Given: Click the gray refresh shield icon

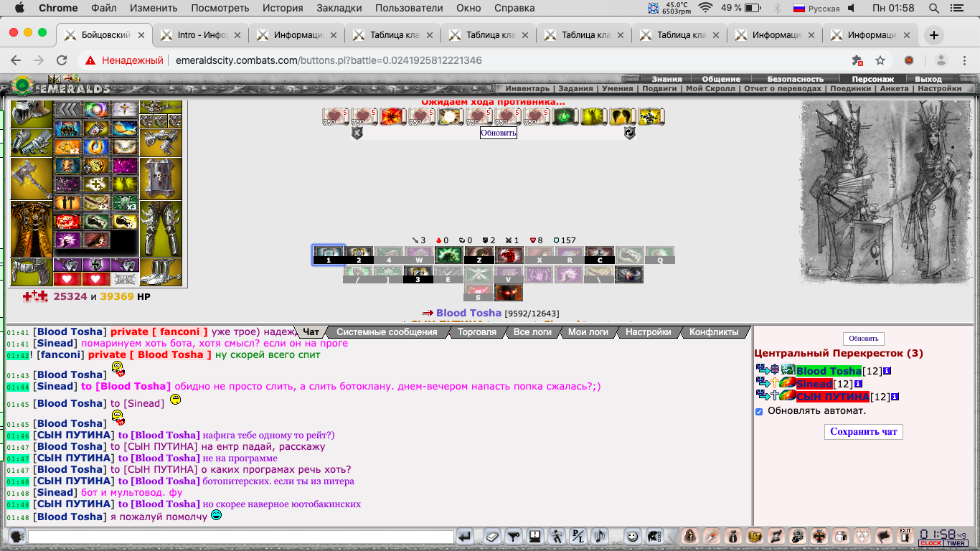Looking at the screenshot, I should coord(629,133).
